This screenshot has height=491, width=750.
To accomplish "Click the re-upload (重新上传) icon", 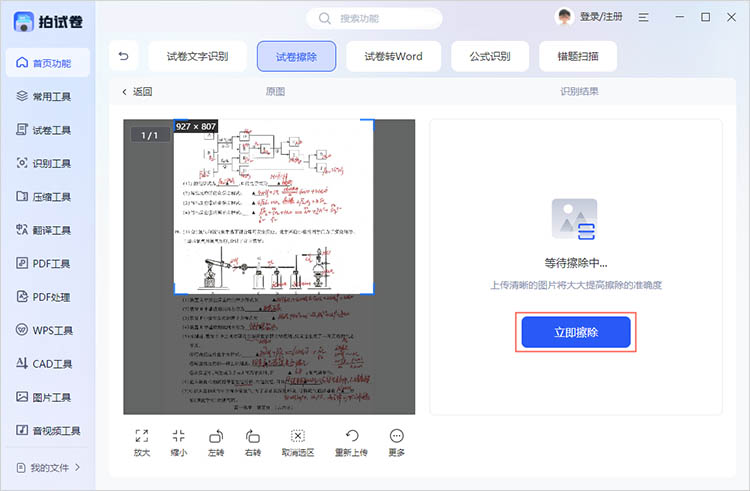I will 352,436.
